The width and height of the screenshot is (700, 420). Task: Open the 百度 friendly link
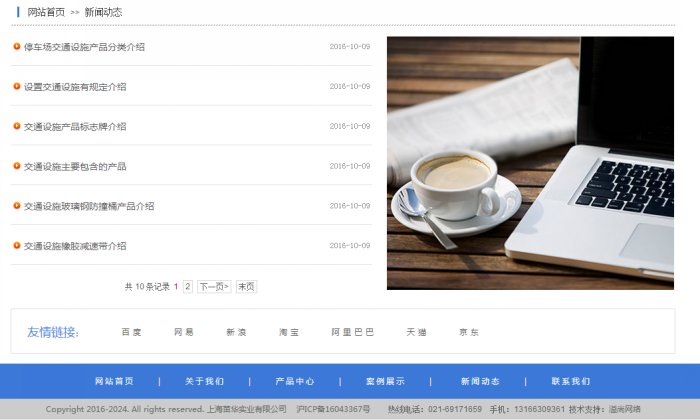(x=131, y=332)
